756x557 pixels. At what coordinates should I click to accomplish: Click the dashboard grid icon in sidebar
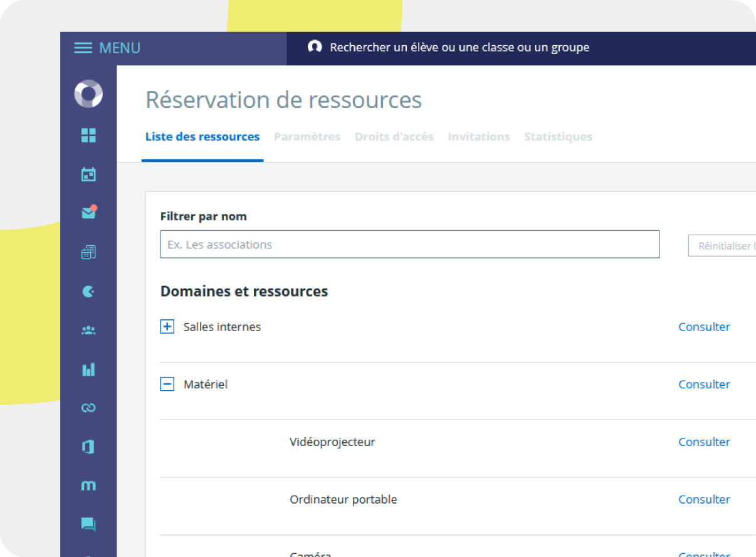(x=88, y=135)
